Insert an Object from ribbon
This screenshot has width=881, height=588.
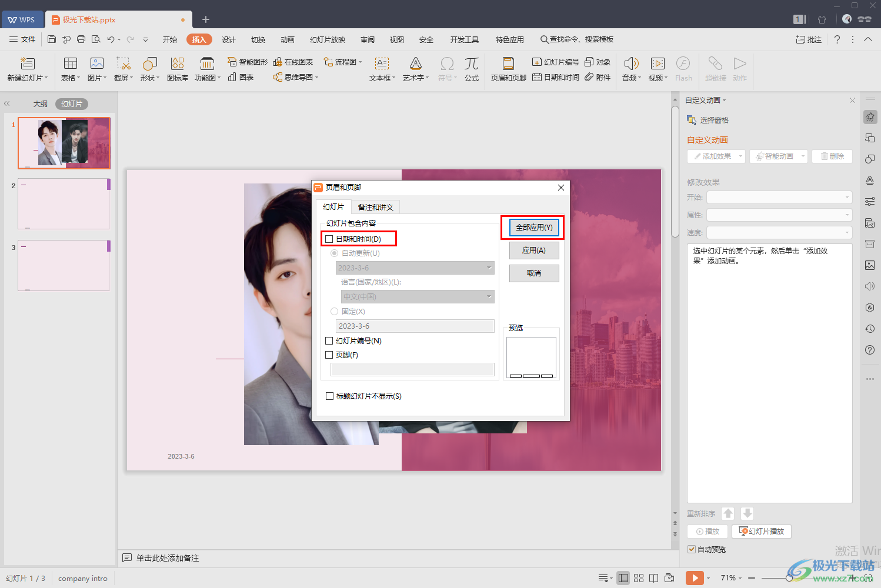[598, 62]
